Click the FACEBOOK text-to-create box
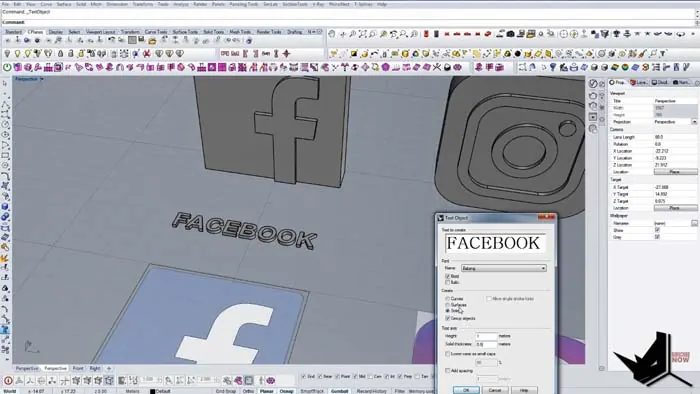This screenshot has width=700, height=394. [495, 244]
